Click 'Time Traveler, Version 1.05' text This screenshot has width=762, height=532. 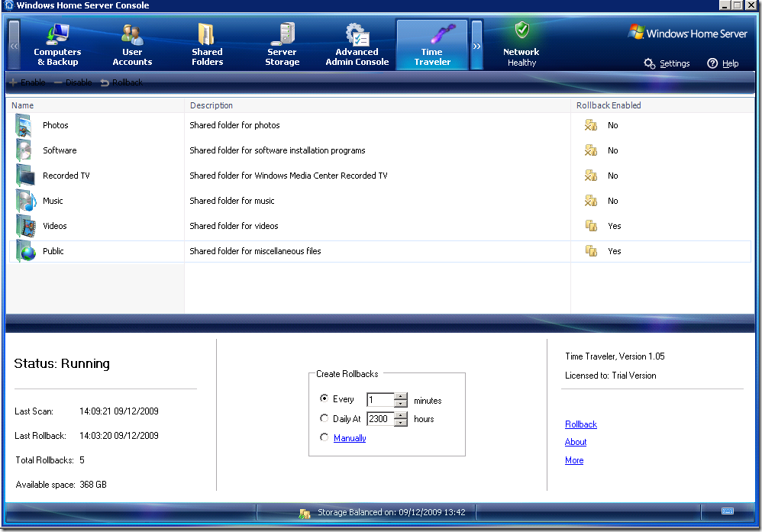point(615,356)
